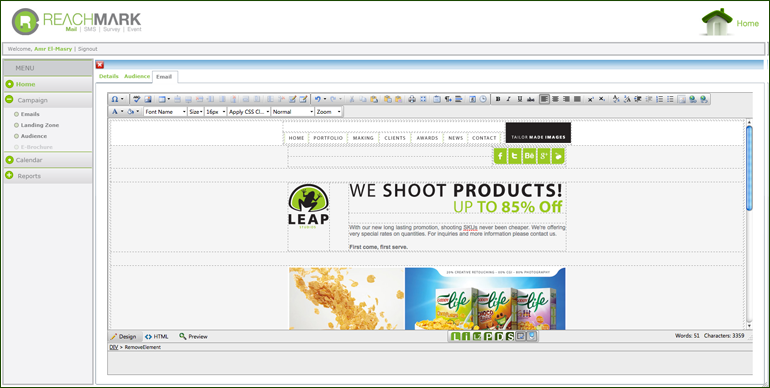
Task: Open the undo history dropdown arrow
Action: tap(325, 99)
